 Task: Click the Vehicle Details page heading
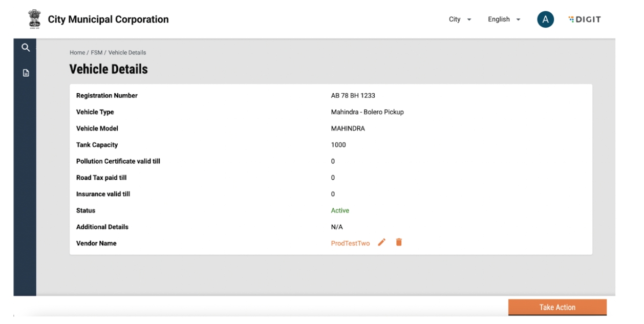(x=109, y=69)
